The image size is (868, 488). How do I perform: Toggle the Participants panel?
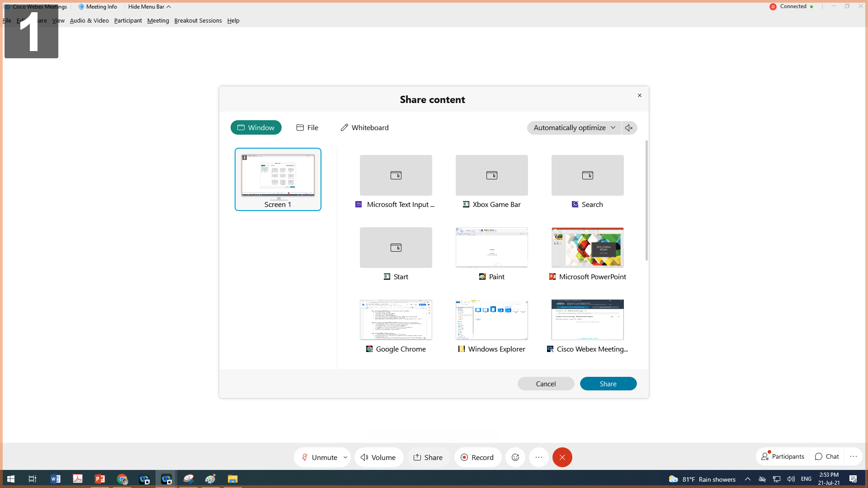pyautogui.click(x=783, y=456)
